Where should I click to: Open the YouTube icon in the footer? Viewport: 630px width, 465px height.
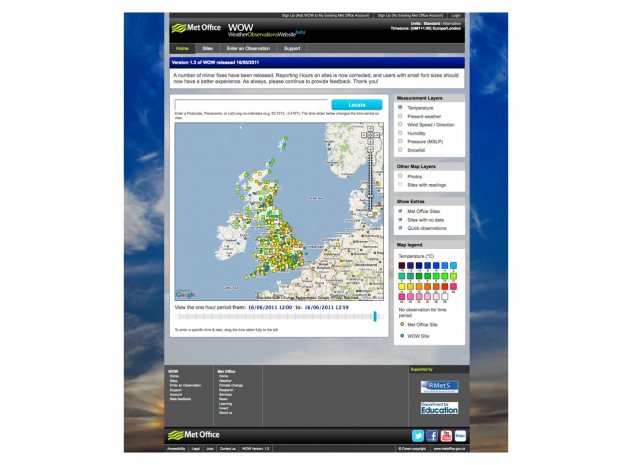click(x=446, y=436)
